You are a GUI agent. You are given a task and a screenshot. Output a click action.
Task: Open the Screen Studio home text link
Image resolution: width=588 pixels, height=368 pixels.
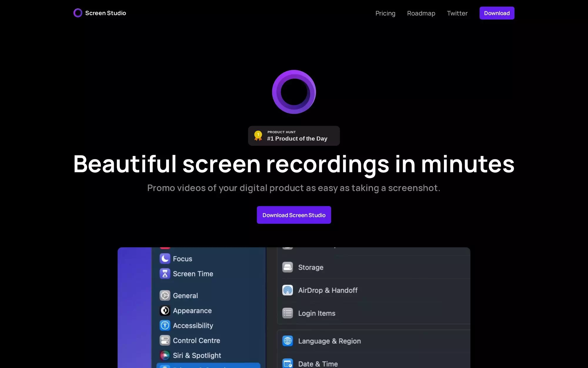(x=106, y=13)
